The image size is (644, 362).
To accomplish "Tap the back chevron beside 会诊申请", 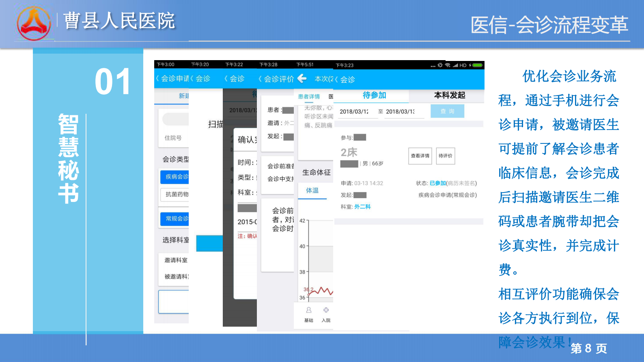I will tap(157, 78).
